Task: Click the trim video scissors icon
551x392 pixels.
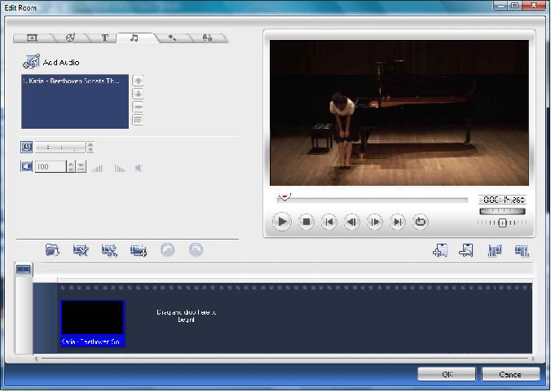Action: point(81,250)
